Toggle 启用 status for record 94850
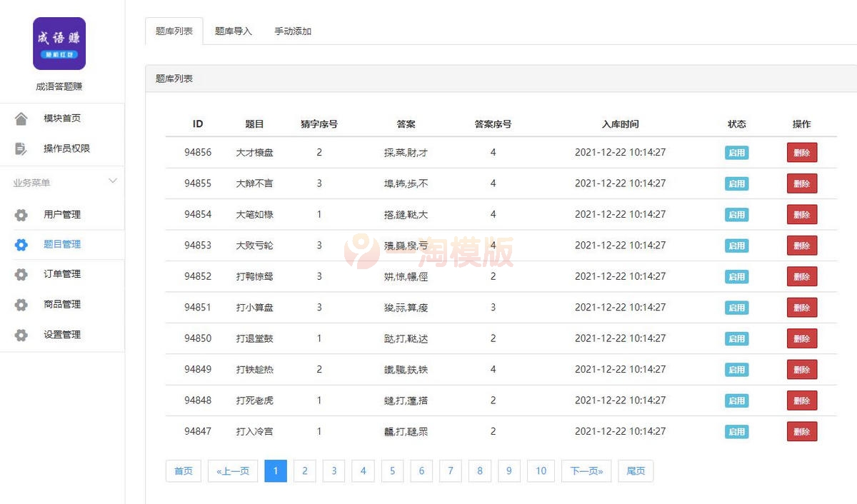Image resolution: width=857 pixels, height=504 pixels. pos(736,338)
